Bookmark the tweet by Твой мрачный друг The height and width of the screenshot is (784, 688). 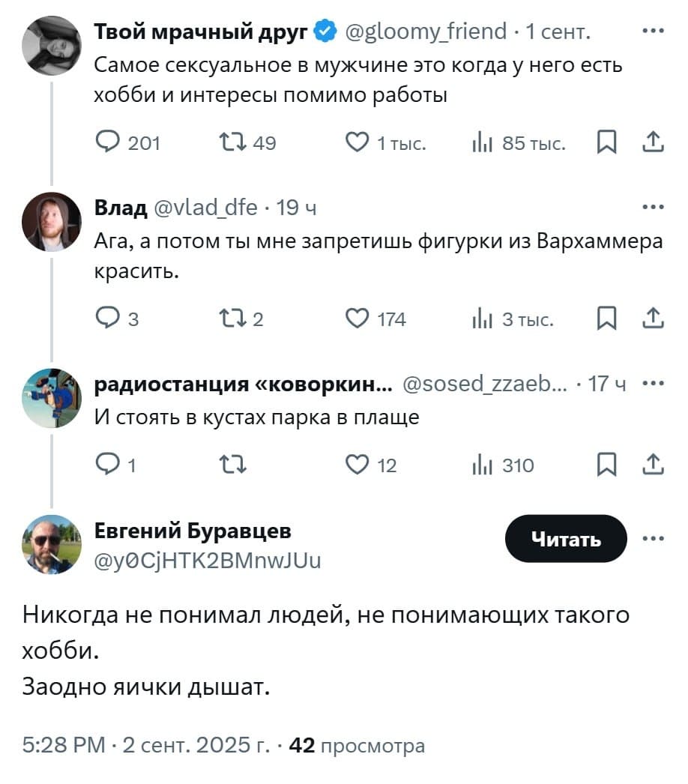coord(607,142)
